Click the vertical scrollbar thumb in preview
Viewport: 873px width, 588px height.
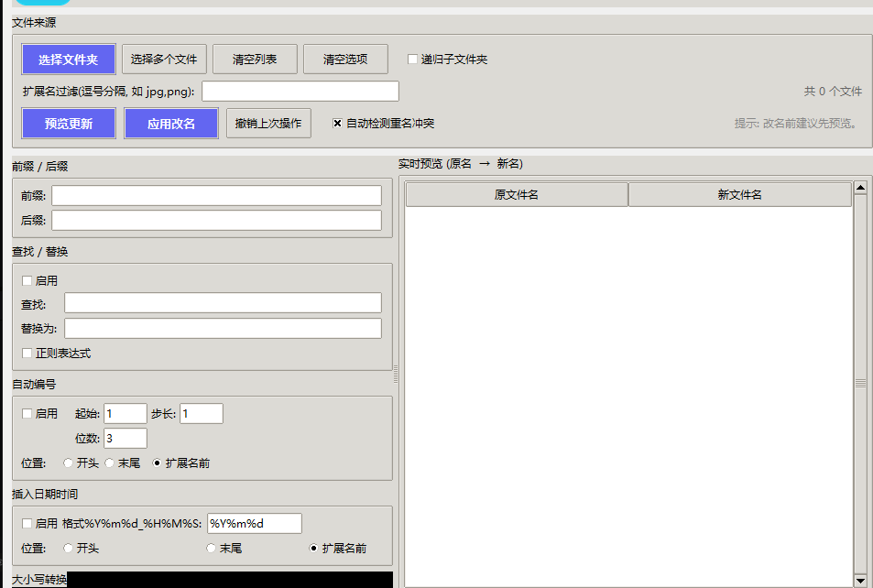pos(861,384)
